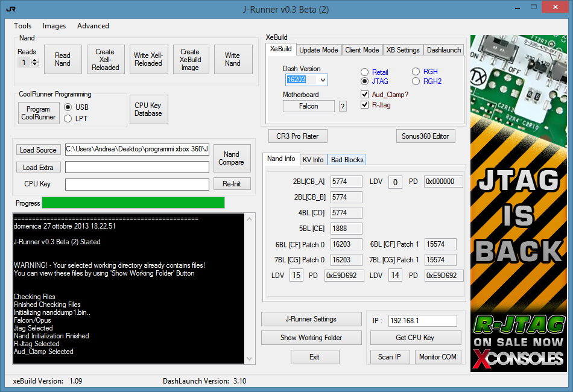Click the Monitor COM button
The width and height of the screenshot is (573, 392).
(x=438, y=357)
